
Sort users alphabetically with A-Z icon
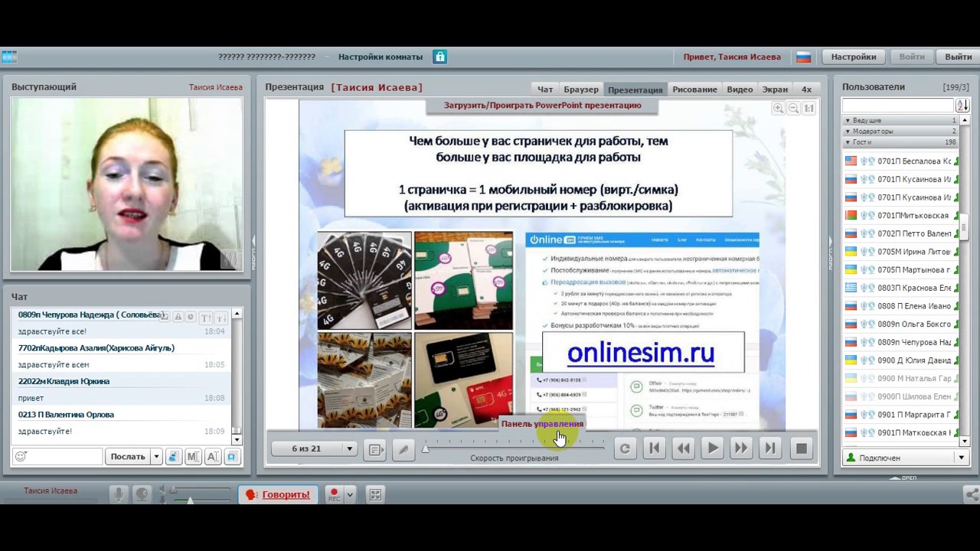tap(963, 106)
